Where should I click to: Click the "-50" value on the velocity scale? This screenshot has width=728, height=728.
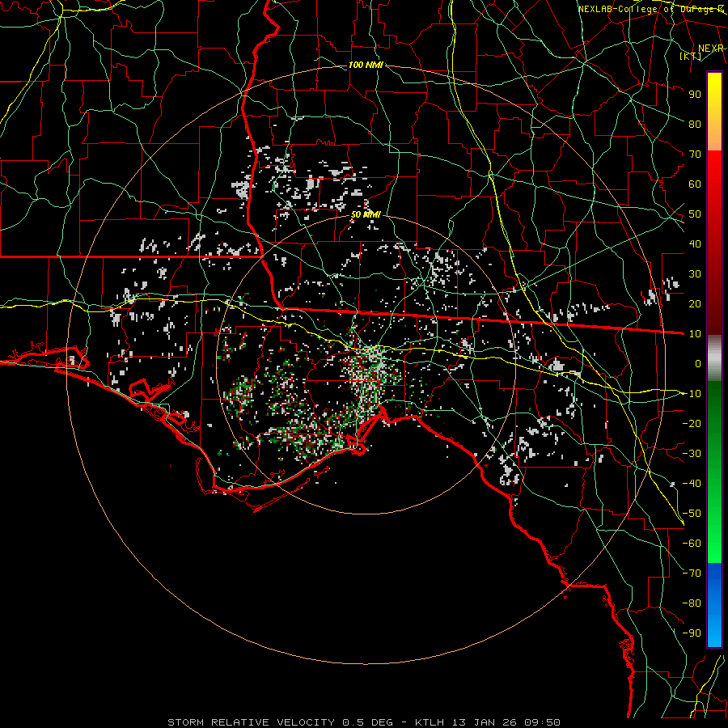coord(692,514)
